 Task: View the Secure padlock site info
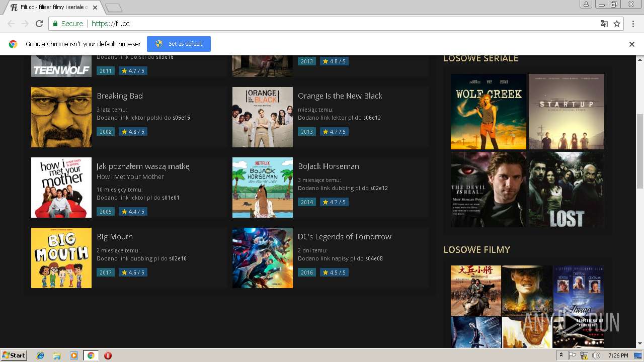point(68,24)
